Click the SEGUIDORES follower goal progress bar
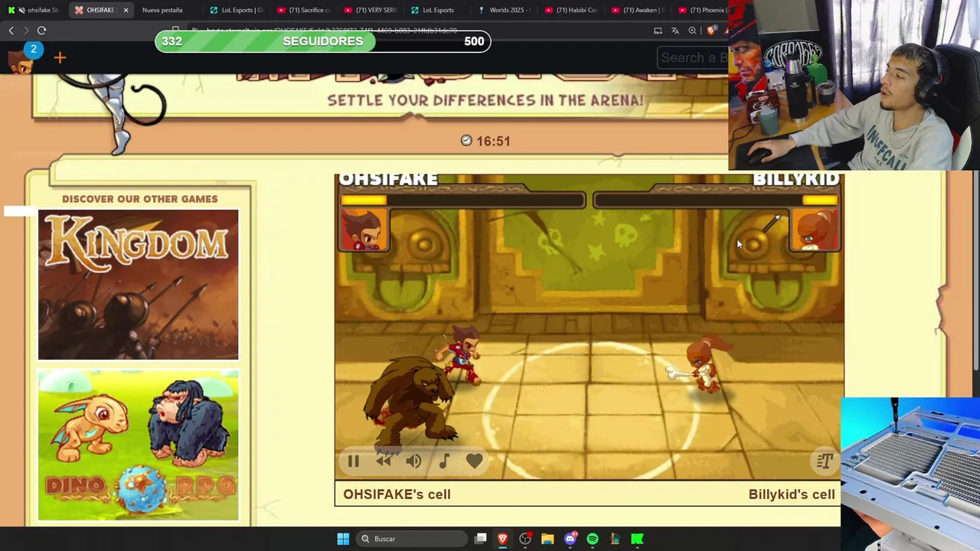The width and height of the screenshot is (980, 551). 322,41
